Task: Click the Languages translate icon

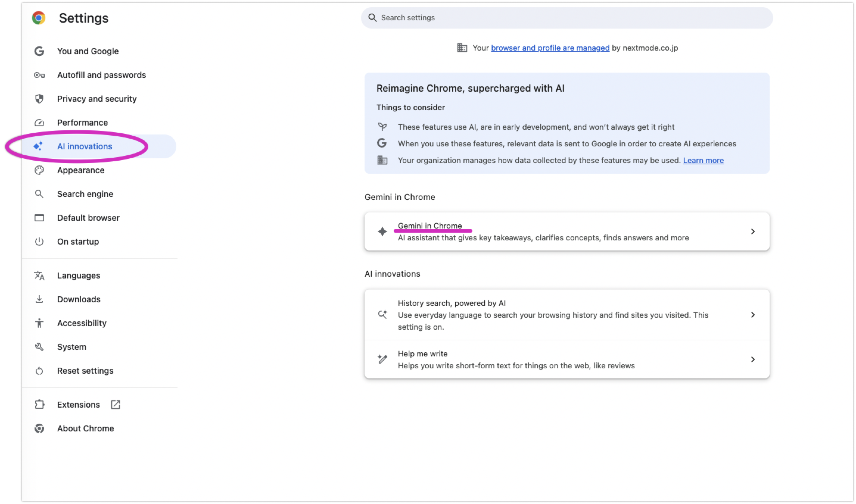Action: coord(39,276)
